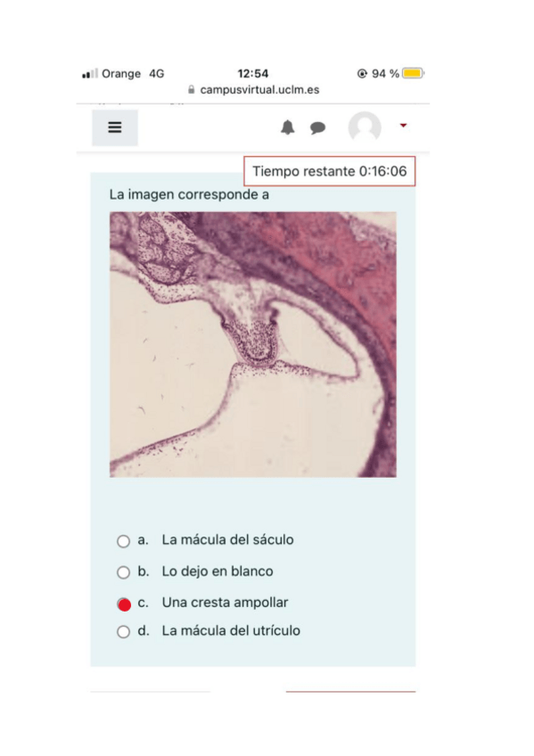Click the answer text Una cresta ampollar
This screenshot has width=534, height=756.
(x=225, y=603)
